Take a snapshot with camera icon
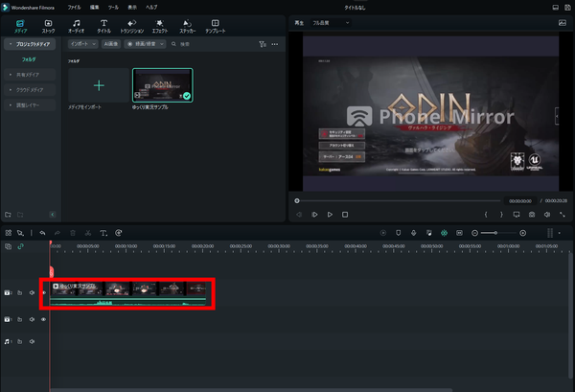This screenshot has width=575, height=392. coord(532,215)
